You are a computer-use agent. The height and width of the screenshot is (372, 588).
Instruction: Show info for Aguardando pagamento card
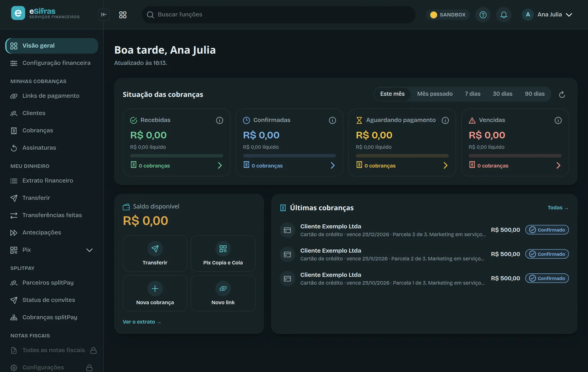pyautogui.click(x=445, y=120)
